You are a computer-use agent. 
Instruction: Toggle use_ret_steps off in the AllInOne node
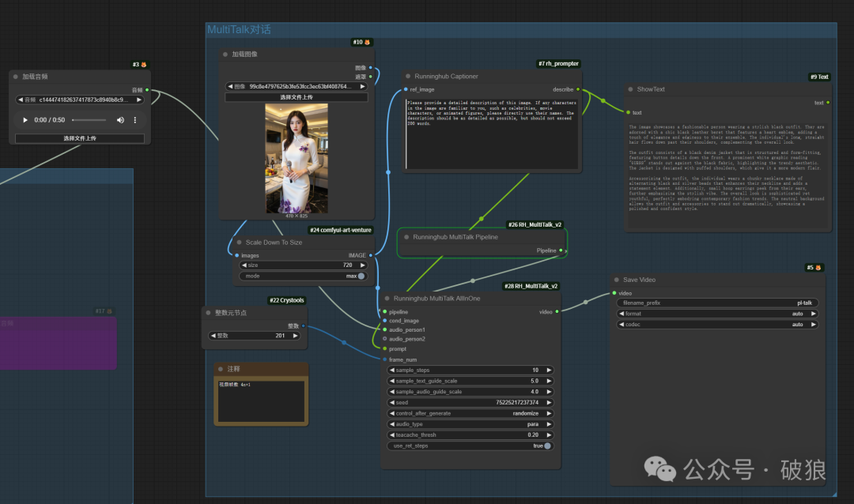546,446
